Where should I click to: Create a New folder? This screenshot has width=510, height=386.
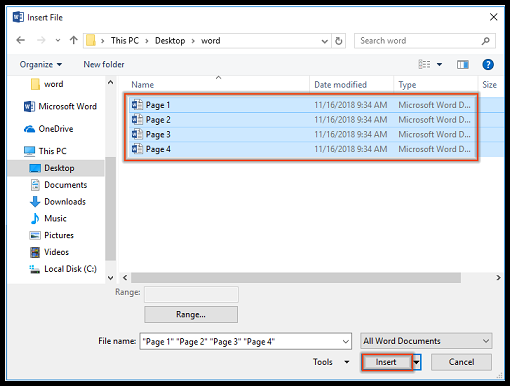104,64
